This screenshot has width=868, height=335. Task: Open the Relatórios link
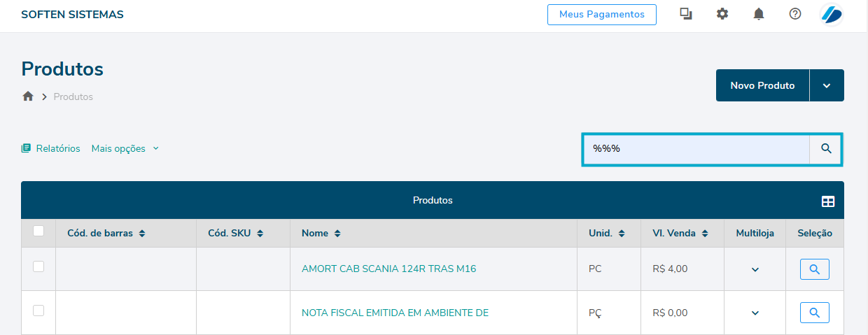(51, 148)
